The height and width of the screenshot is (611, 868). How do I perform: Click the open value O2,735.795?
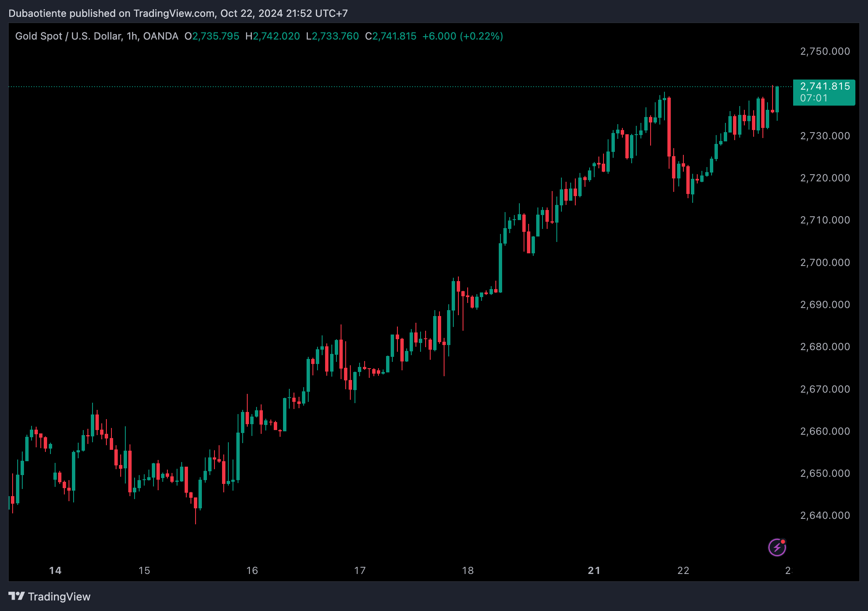[212, 36]
